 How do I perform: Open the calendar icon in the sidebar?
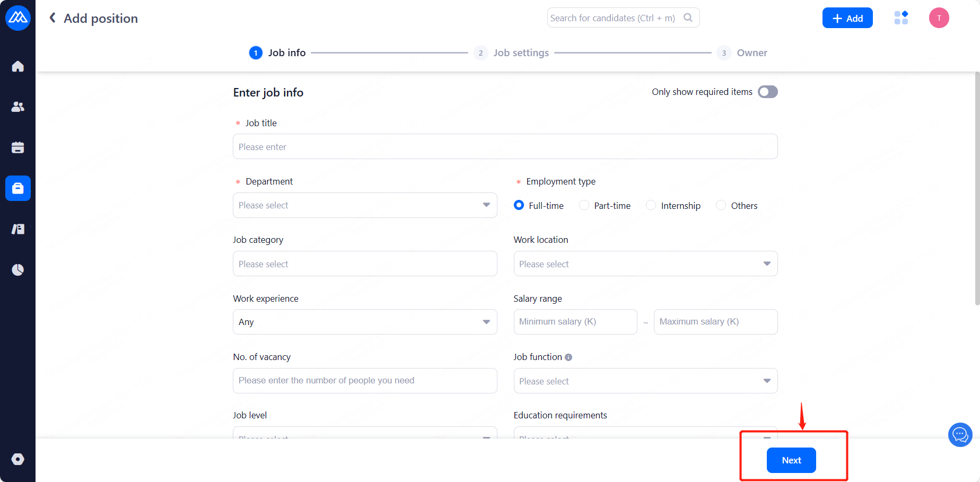click(x=17, y=147)
